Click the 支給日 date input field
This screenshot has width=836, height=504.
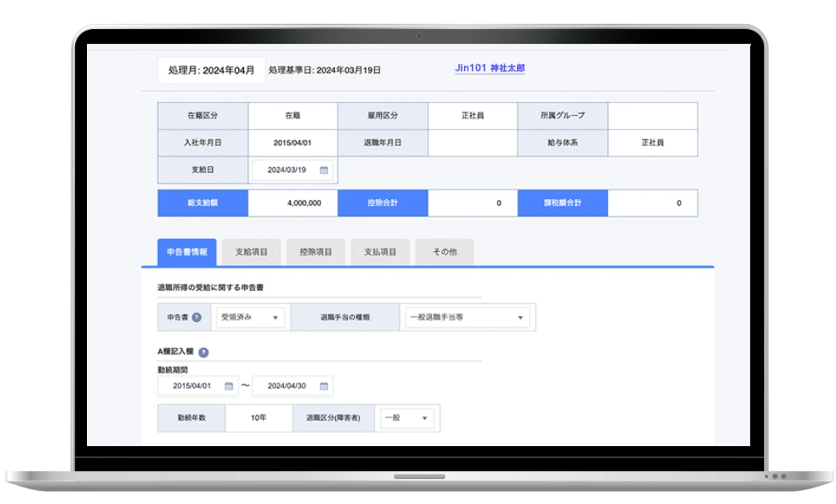[286, 170]
